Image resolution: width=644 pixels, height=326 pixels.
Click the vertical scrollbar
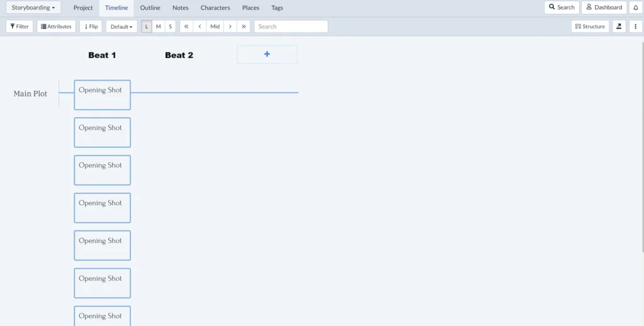642,148
